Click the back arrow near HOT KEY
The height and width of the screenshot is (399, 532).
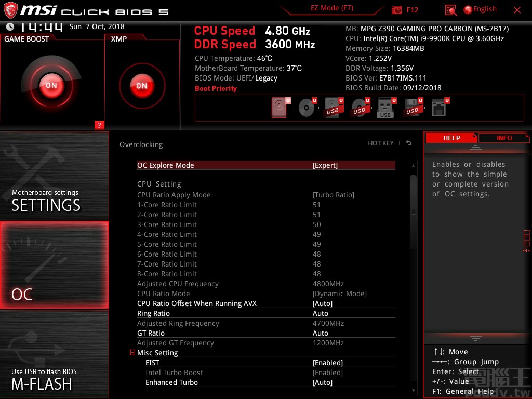[409, 143]
